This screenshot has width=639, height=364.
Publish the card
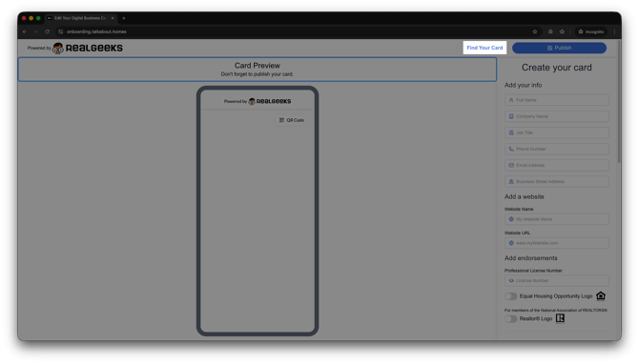coord(559,48)
